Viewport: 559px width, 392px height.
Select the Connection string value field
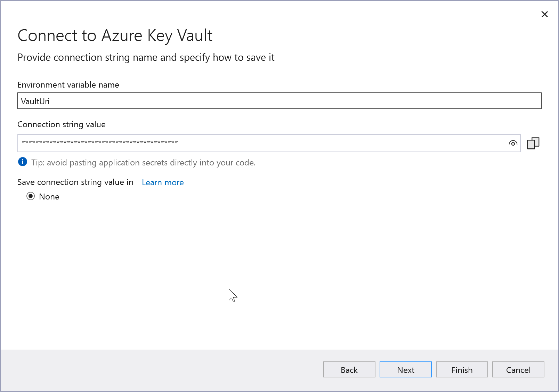tap(243, 143)
